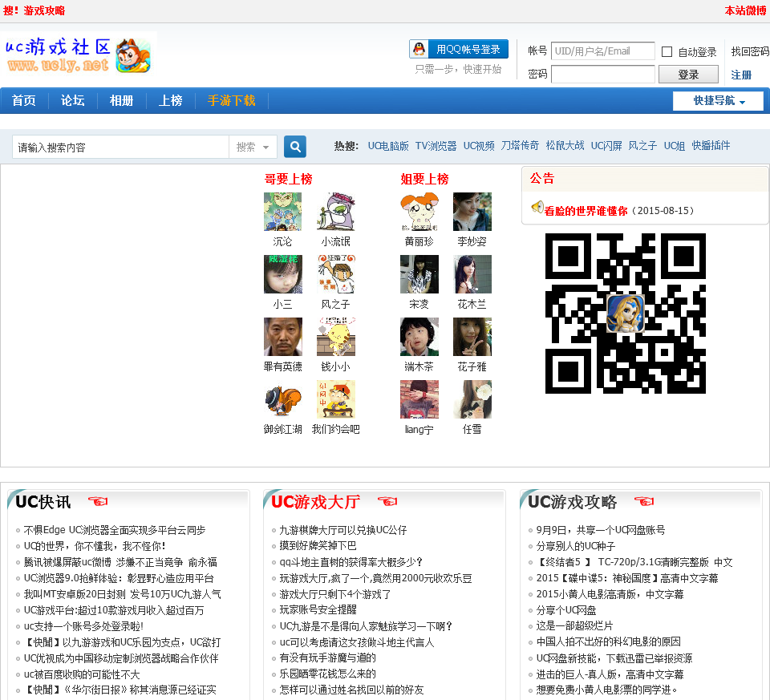Screen dimensions: 770x700
Task: Go to the 首页 nav tab
Action: tap(23, 101)
